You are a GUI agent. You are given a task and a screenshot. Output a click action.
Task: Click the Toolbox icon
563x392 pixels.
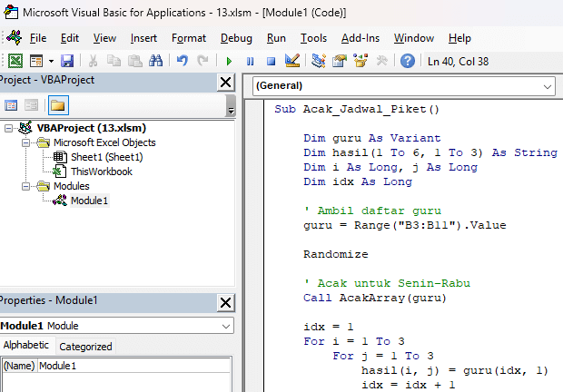(381, 61)
